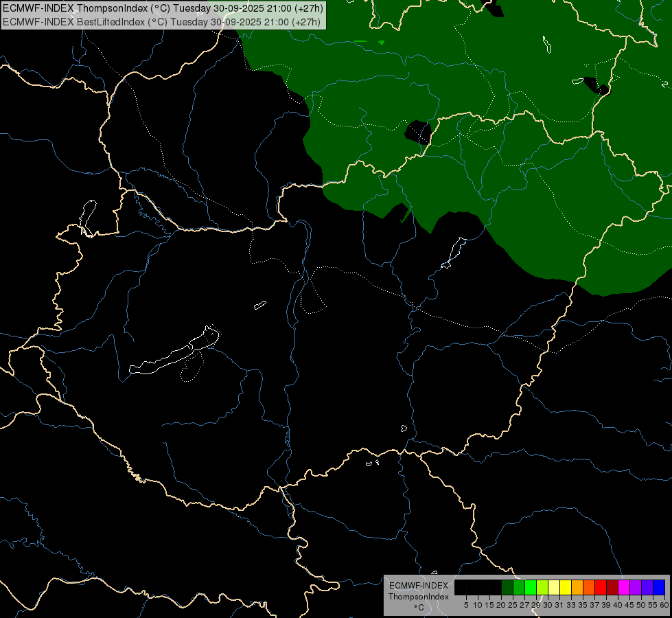Click the blue 55-60 legend swatch
Image resolution: width=672 pixels, height=618 pixels.
click(659, 588)
